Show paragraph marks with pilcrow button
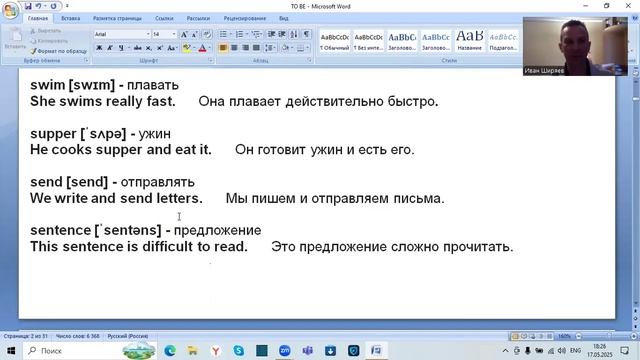Screen dimensions: 640x360 coord(306,34)
